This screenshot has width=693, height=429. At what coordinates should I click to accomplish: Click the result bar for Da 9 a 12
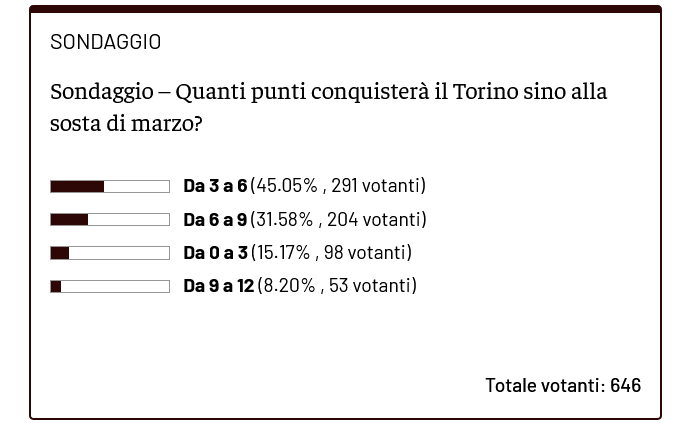click(x=110, y=287)
